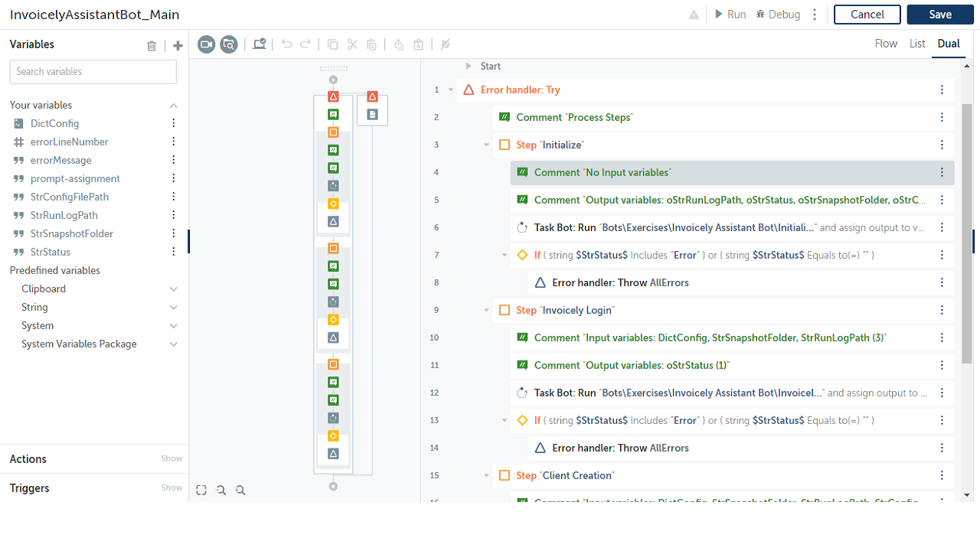Open three-dot menu on Step "Initialize" row

click(x=942, y=145)
